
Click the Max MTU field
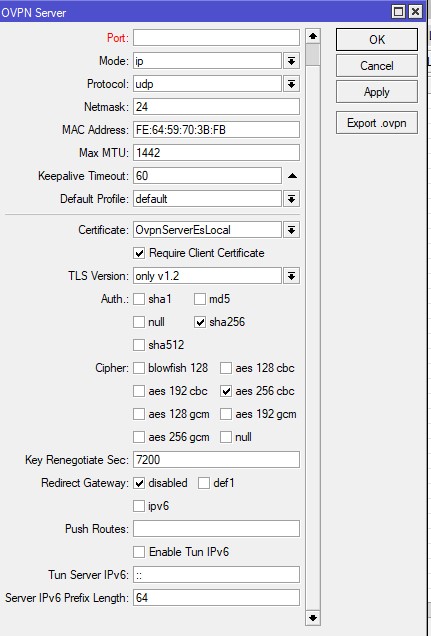[216, 153]
